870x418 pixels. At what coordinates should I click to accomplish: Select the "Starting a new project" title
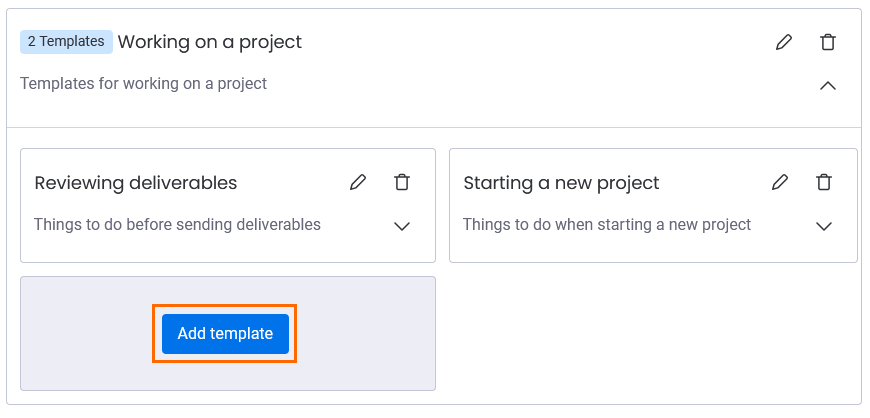(561, 183)
